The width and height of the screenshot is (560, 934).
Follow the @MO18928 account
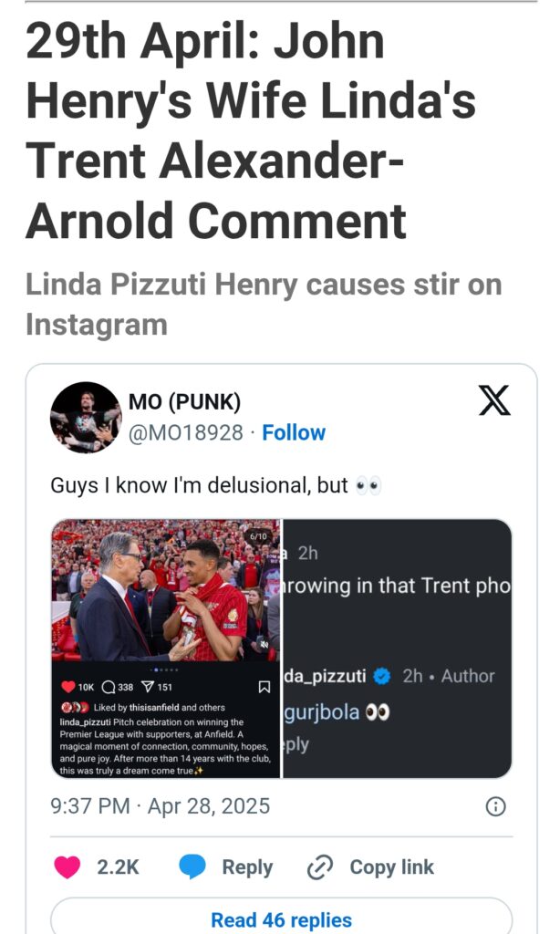pos(294,432)
